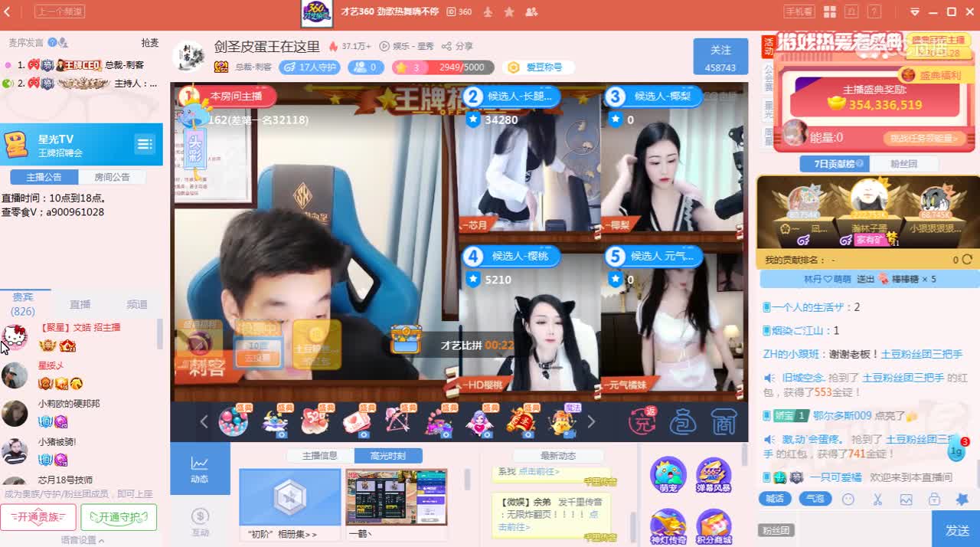Toggle the 喊话 shout mode
980x547 pixels.
click(776, 499)
